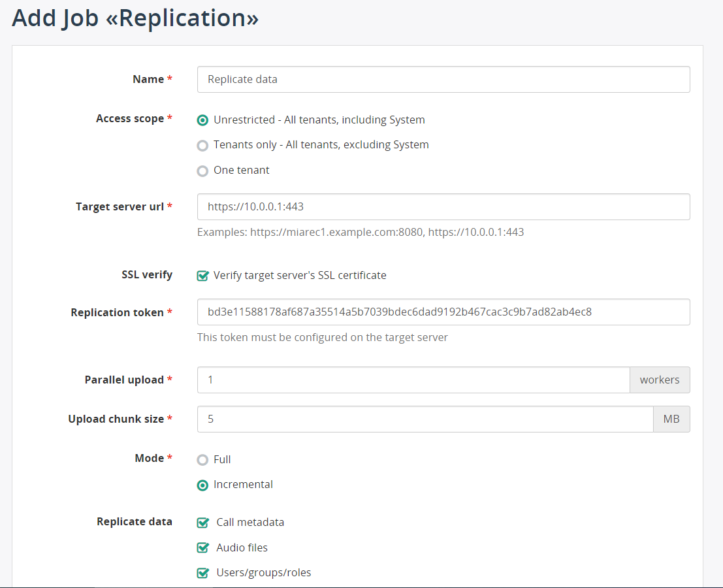Toggle Audio files checkbox

(x=202, y=548)
